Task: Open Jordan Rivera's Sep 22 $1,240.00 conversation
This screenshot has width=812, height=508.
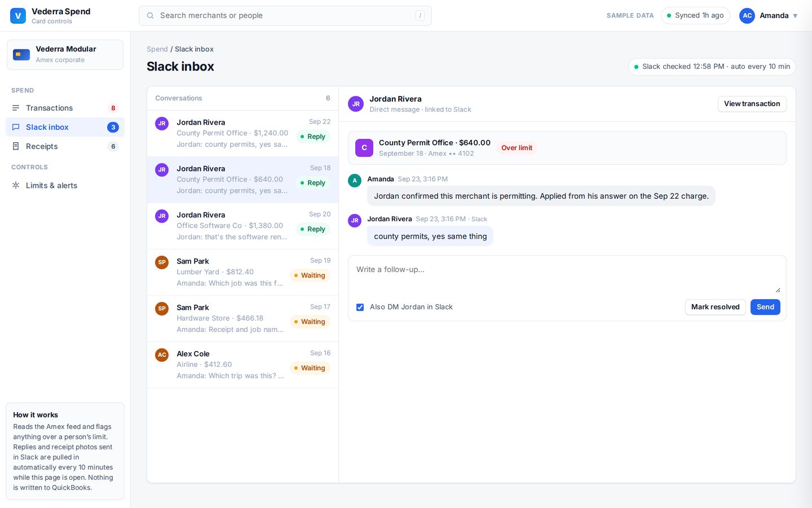Action: click(242, 133)
